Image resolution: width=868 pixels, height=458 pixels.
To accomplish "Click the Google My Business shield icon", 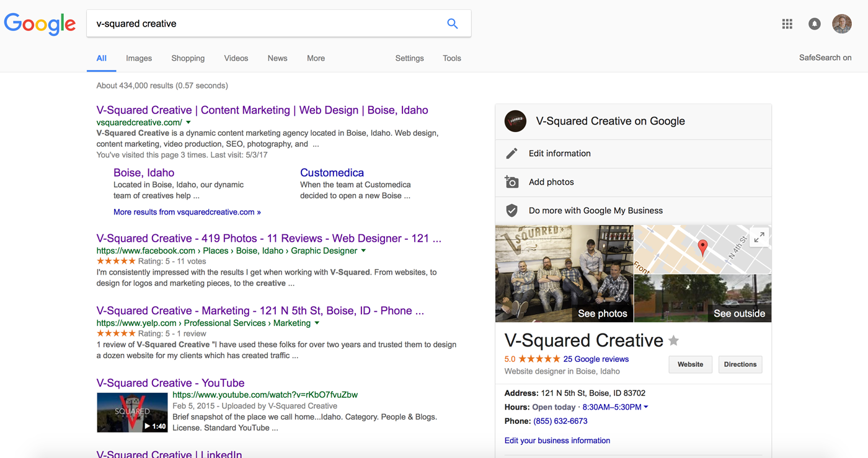I will 511,211.
